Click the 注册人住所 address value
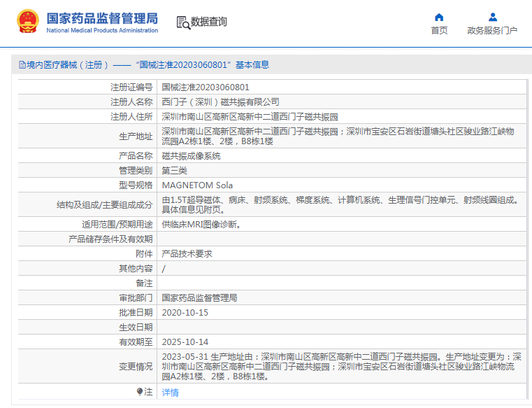The image size is (532, 408). [250, 117]
